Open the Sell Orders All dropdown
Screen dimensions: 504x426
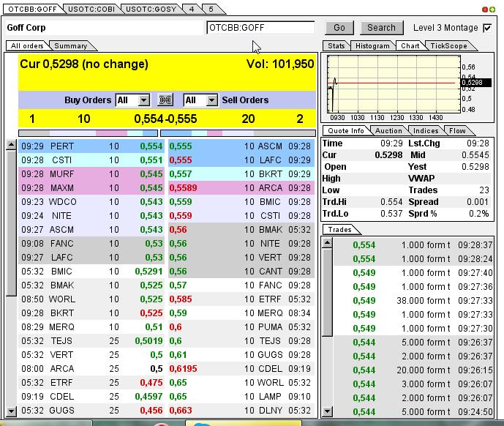coord(200,100)
